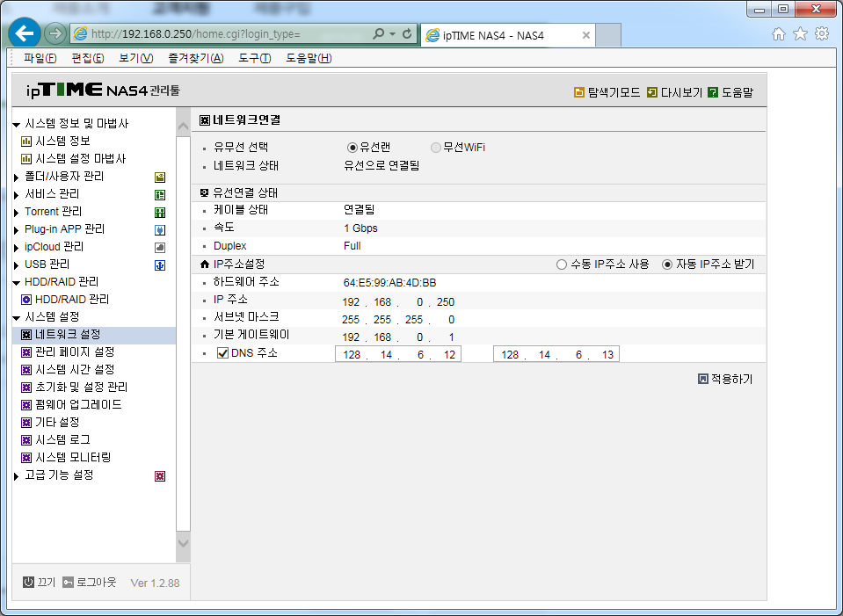Select the 무선WiFi radio button
The height and width of the screenshot is (616, 843).
435,148
